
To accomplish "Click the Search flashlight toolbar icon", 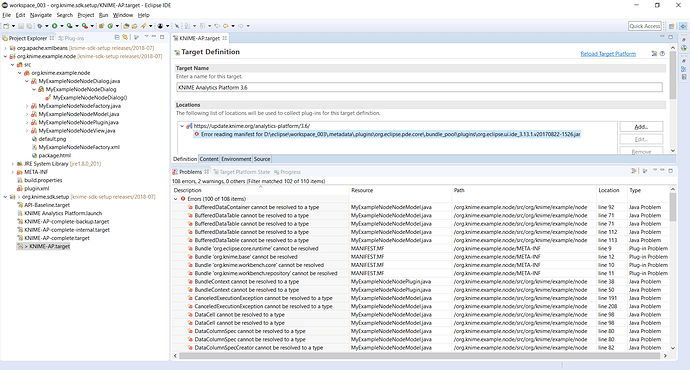I will coord(143,26).
